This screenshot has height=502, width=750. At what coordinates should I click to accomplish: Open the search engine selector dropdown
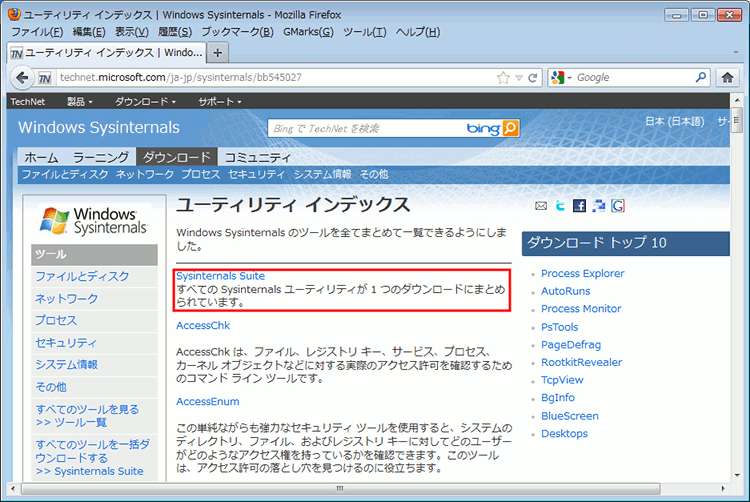[x=562, y=77]
